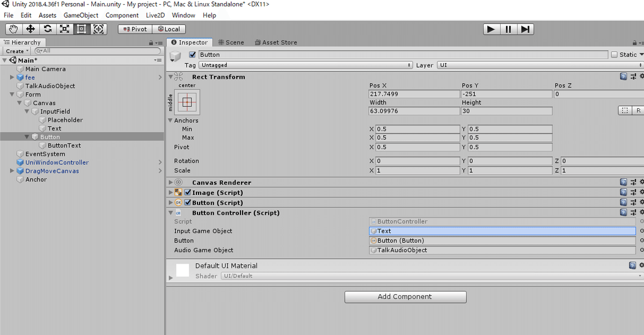Click the GameObject name field 'Button'

tap(404, 54)
